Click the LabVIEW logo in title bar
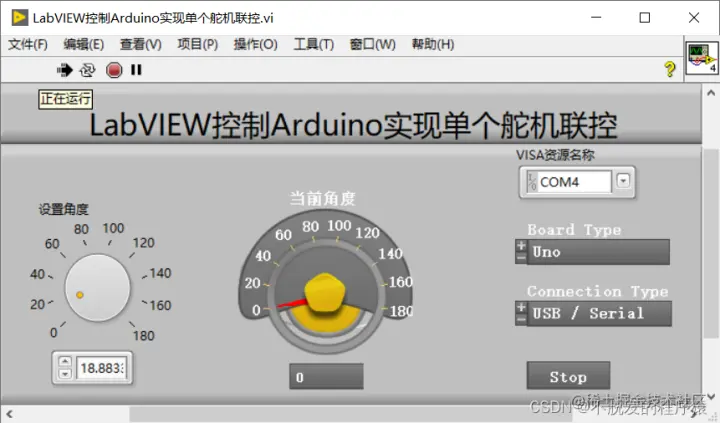 click(19, 17)
